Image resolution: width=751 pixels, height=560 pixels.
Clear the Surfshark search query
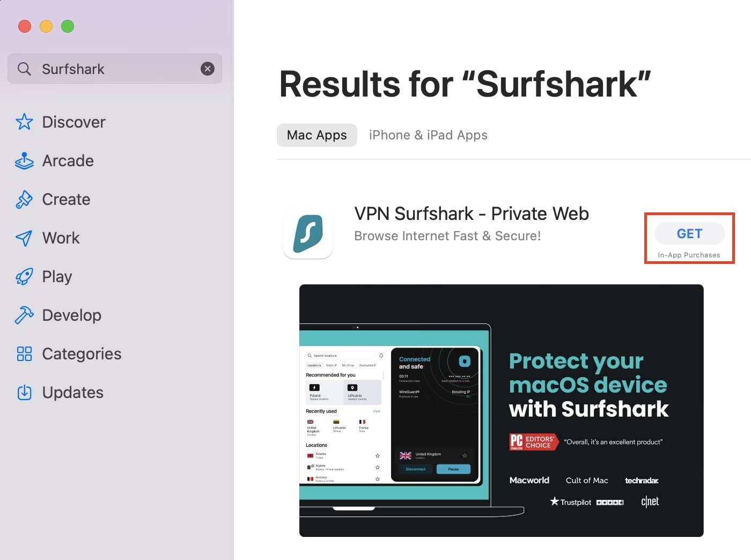point(208,69)
